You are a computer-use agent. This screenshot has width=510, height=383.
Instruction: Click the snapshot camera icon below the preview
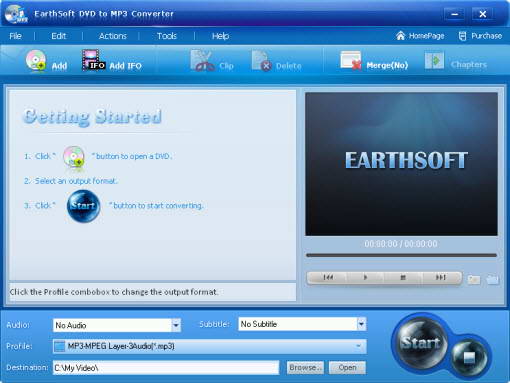click(x=474, y=279)
